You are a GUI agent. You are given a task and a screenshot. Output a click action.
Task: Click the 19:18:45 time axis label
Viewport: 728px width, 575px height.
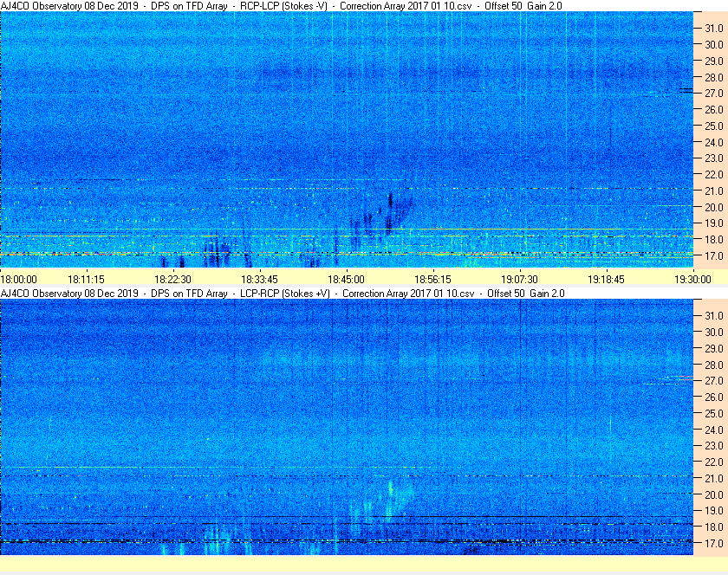pos(606,280)
